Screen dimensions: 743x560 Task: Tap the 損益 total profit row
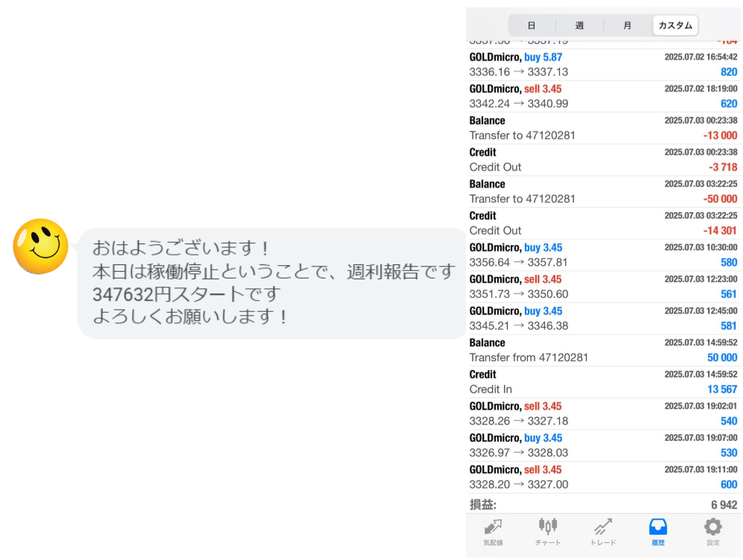603,504
